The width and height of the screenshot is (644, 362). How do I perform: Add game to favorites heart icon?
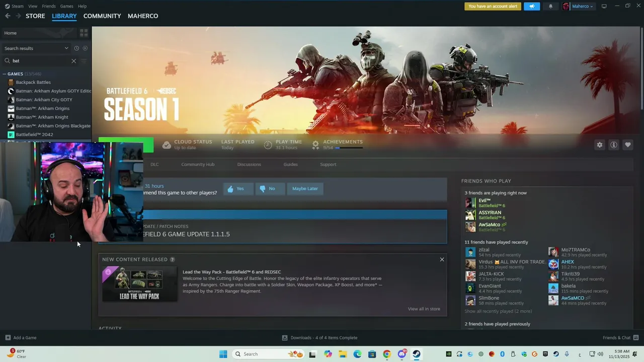[628, 145]
